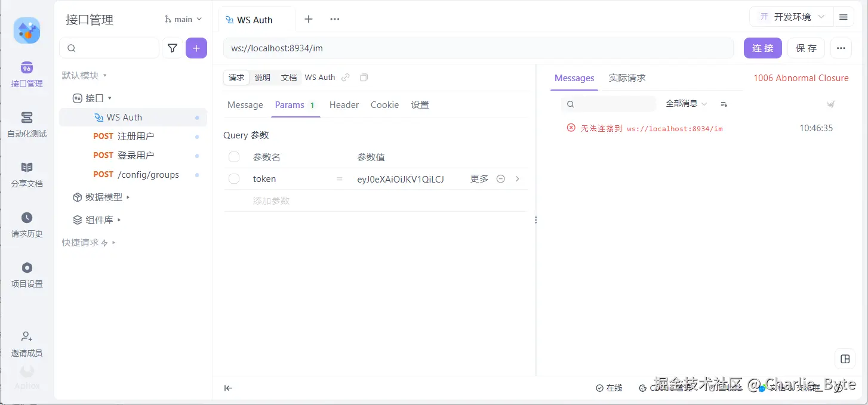Expand the 默认模块 module dropdown
This screenshot has width=868, height=405.
click(84, 76)
